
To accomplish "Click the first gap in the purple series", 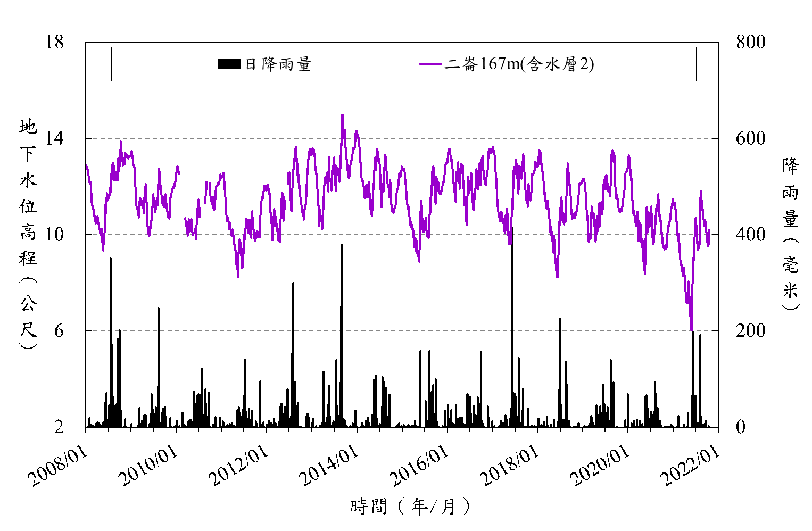I will pyautogui.click(x=182, y=202).
